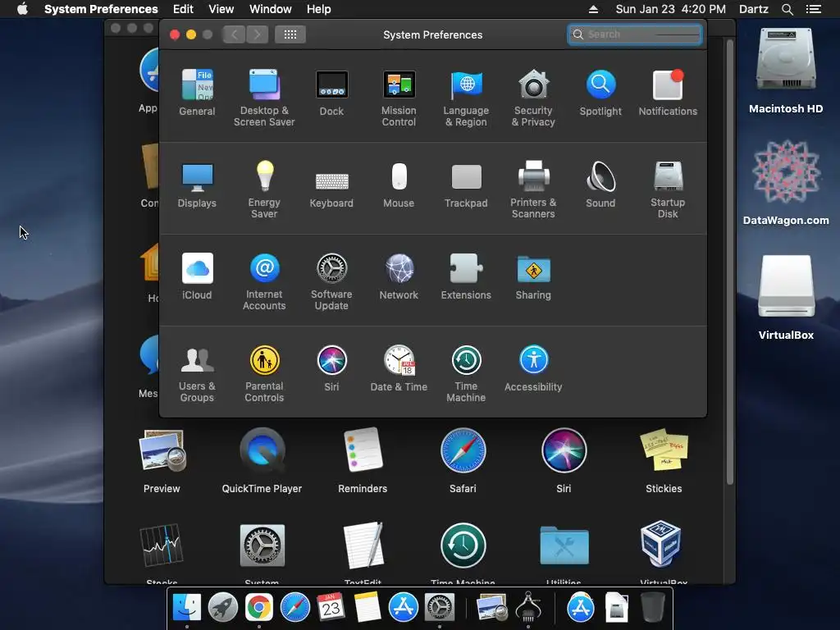Open the Network preference pane
Image resolution: width=840 pixels, height=630 pixels.
[x=399, y=276]
